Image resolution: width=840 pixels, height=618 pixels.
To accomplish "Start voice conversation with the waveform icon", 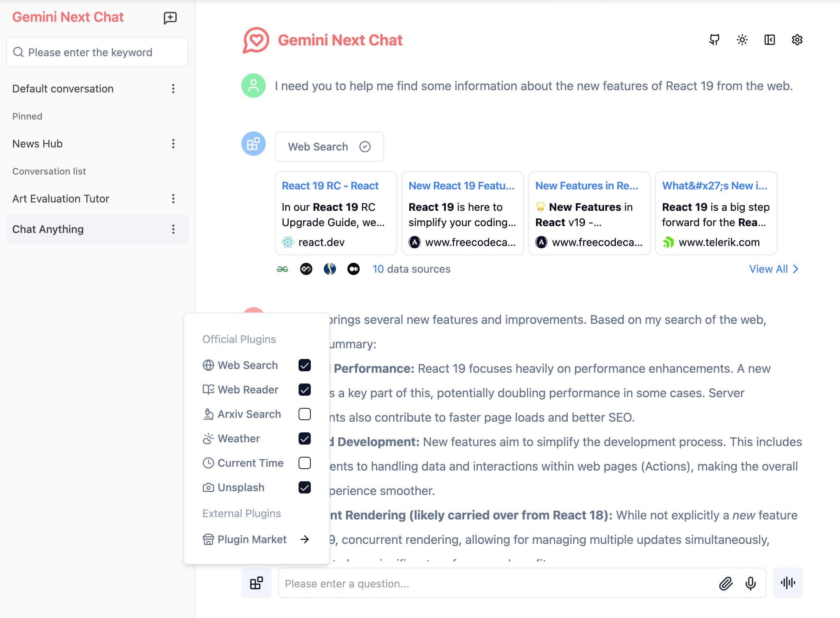I will pos(788,583).
